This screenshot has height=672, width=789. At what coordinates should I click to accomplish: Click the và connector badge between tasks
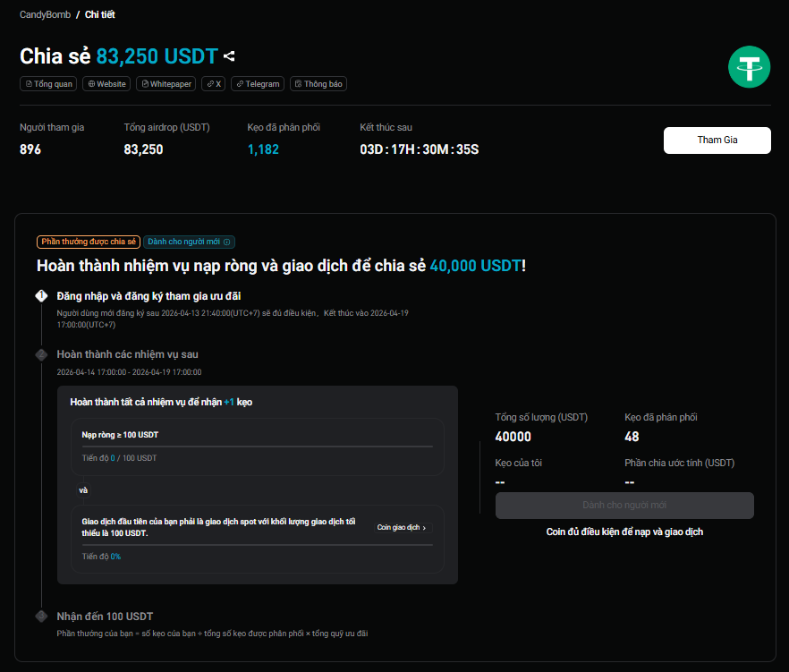point(83,490)
